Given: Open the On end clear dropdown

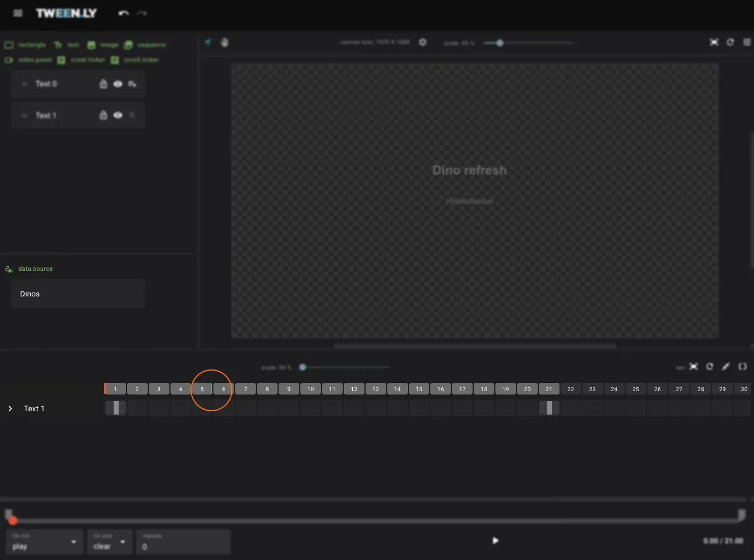Looking at the screenshot, I should tap(109, 542).
